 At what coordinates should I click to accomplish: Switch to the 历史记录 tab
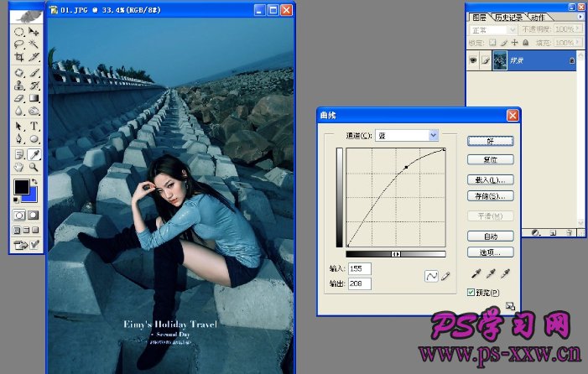pyautogui.click(x=508, y=18)
